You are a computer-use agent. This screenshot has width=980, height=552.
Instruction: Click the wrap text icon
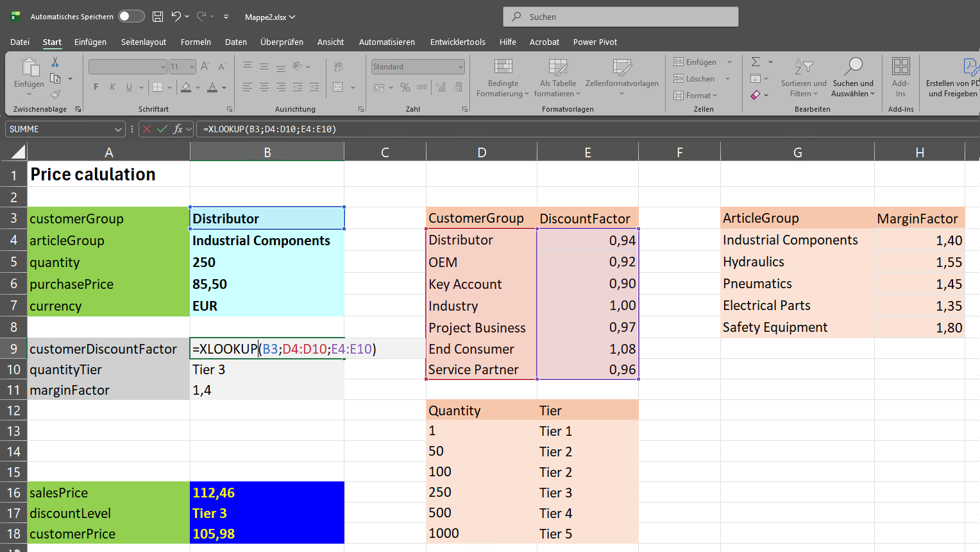point(339,66)
